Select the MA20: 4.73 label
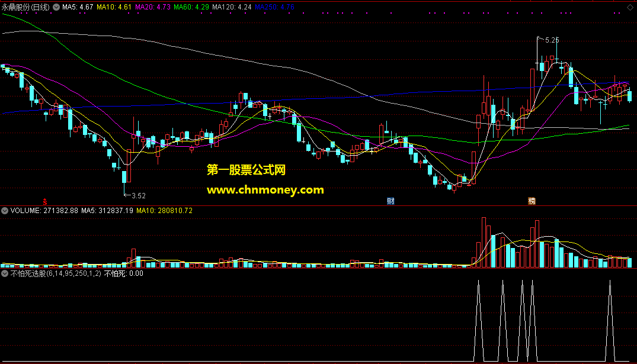The width and height of the screenshot is (637, 364). (153, 7)
